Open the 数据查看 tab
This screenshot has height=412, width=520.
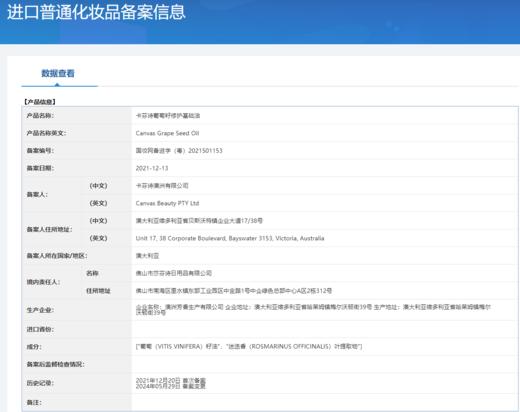58,73
